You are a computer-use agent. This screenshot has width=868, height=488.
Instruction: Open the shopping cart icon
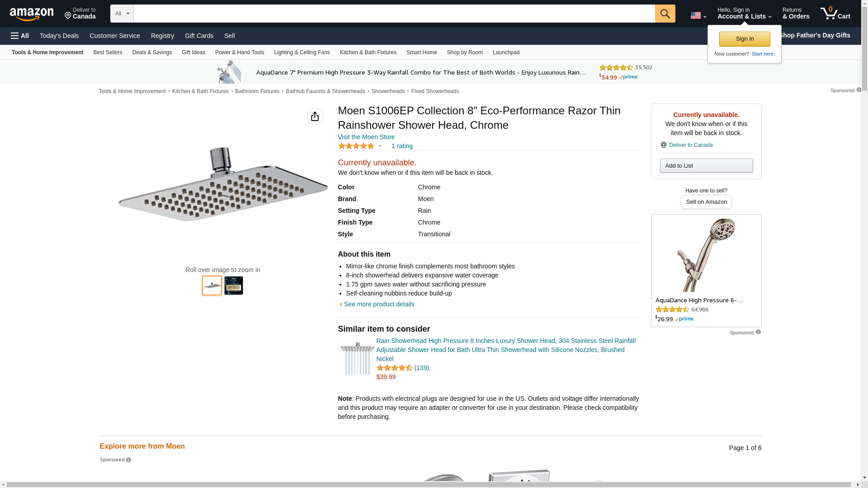click(x=835, y=14)
